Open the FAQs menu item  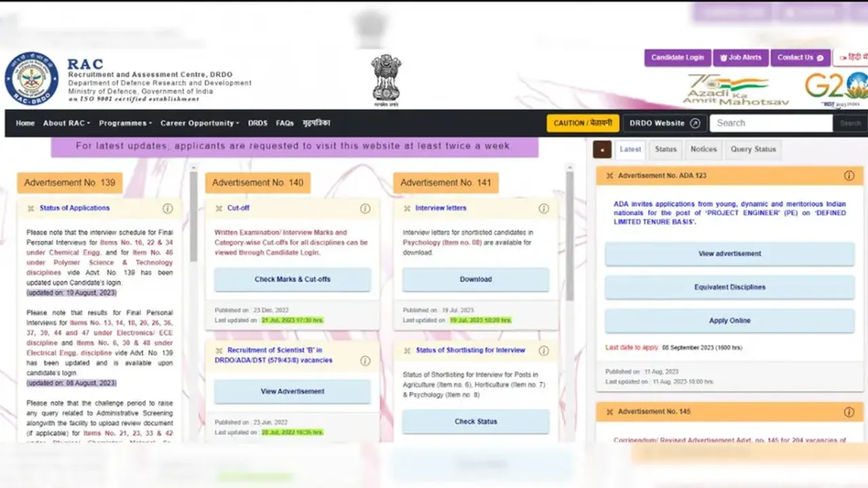click(285, 124)
